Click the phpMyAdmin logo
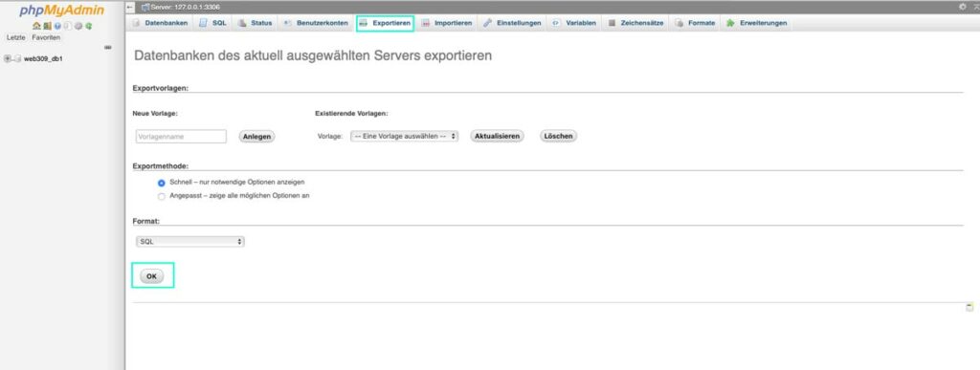Screen dimensions: 980x370 (62, 11)
